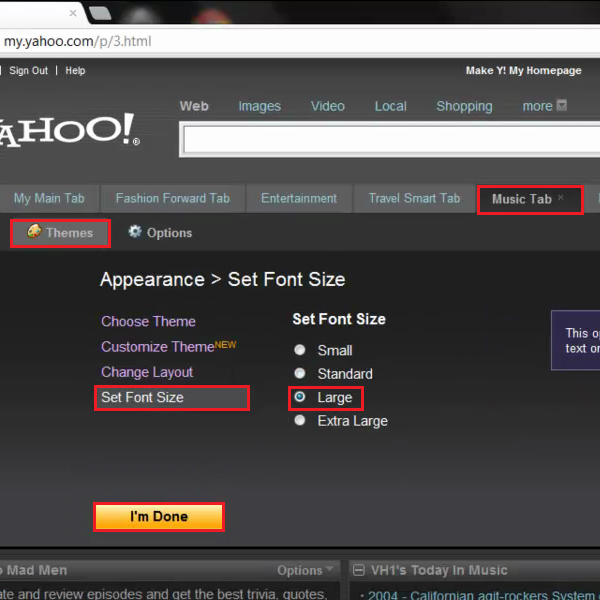Click the Yahoo! logo
This screenshot has height=600, width=600.
pos(69,130)
